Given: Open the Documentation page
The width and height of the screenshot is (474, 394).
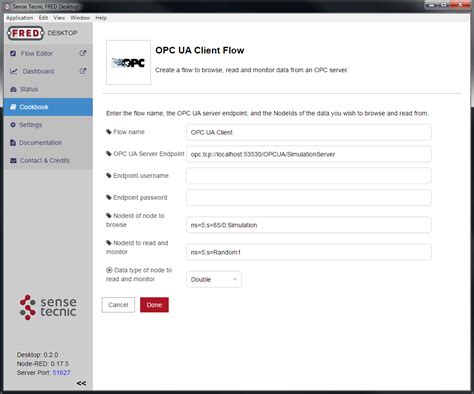Looking at the screenshot, I should click(x=48, y=143).
